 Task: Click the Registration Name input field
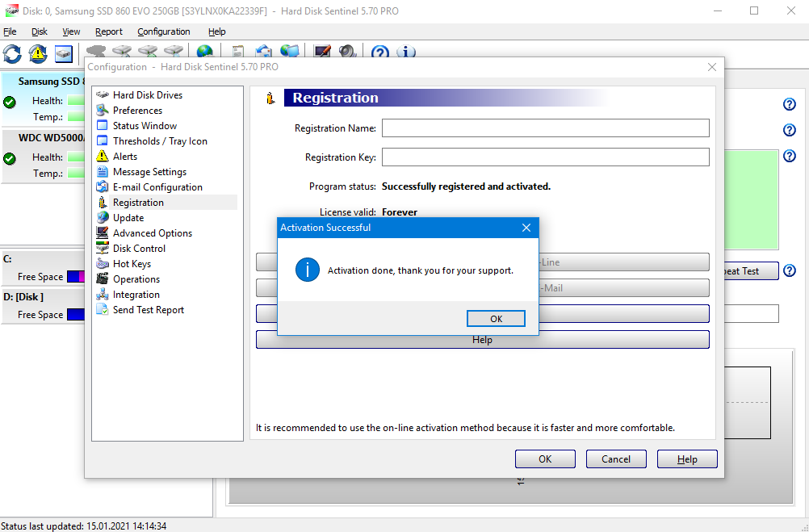pos(545,128)
